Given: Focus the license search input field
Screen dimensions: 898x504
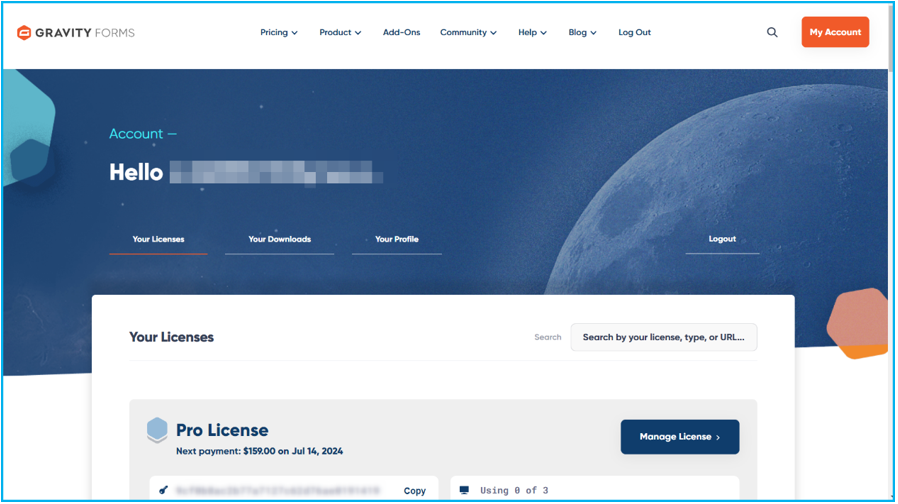Looking at the screenshot, I should pyautogui.click(x=664, y=337).
